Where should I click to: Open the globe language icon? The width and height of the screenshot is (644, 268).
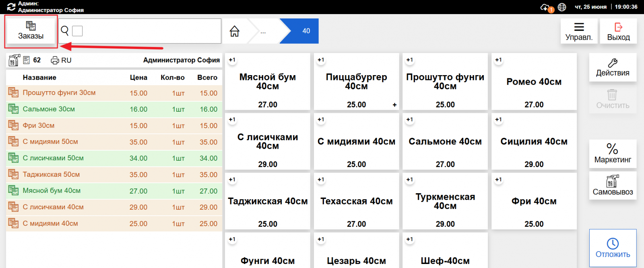[x=562, y=7]
